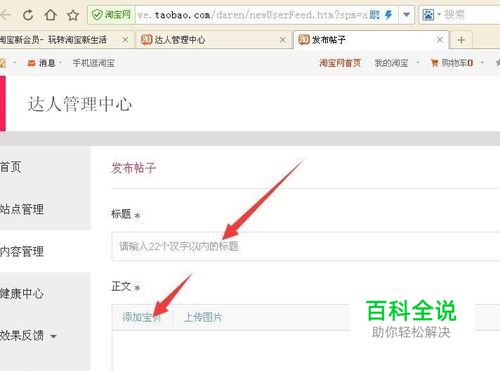
Task: Close the 达人管理中心 tab
Action: click(x=282, y=40)
